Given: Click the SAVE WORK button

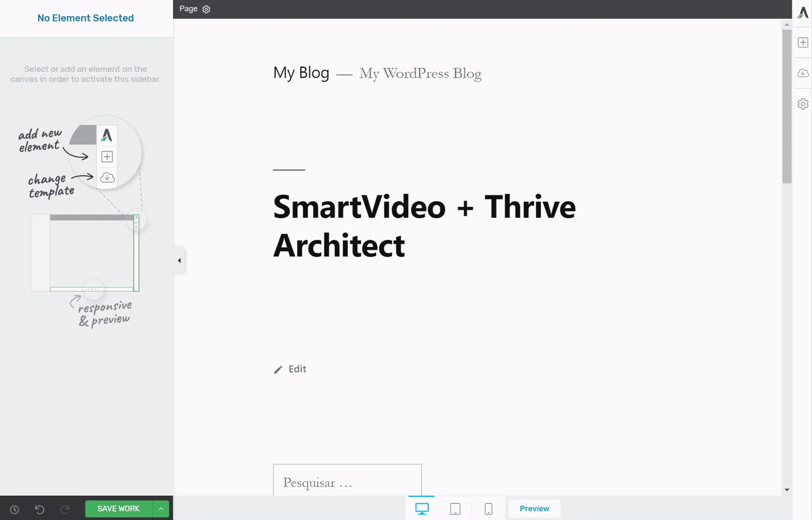Looking at the screenshot, I should coord(119,509).
